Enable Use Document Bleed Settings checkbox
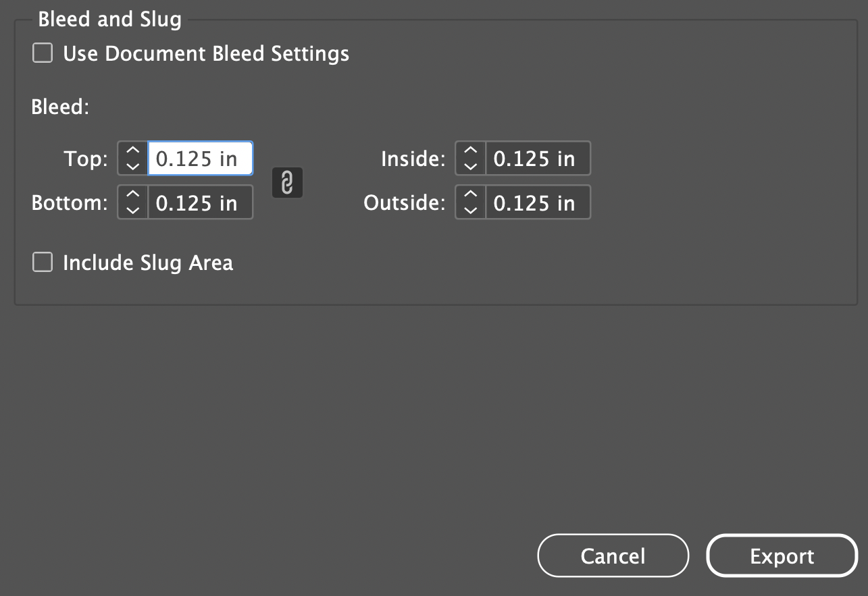This screenshot has height=596, width=868. click(43, 53)
